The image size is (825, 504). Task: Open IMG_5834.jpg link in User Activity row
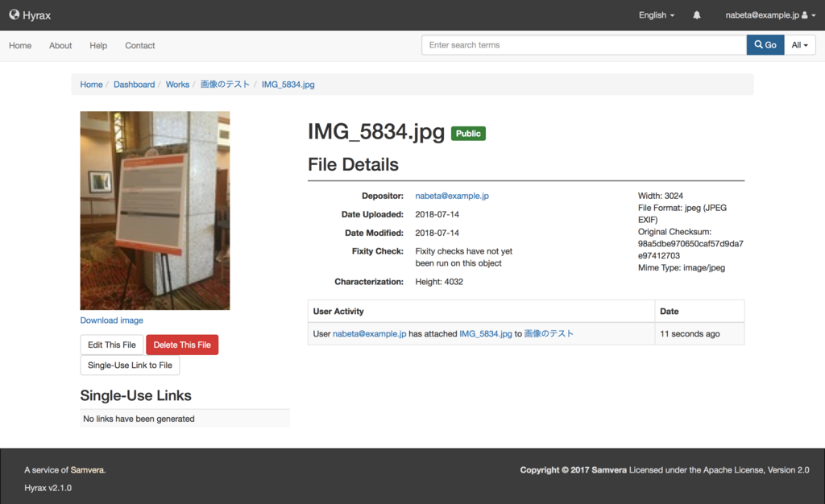click(486, 334)
